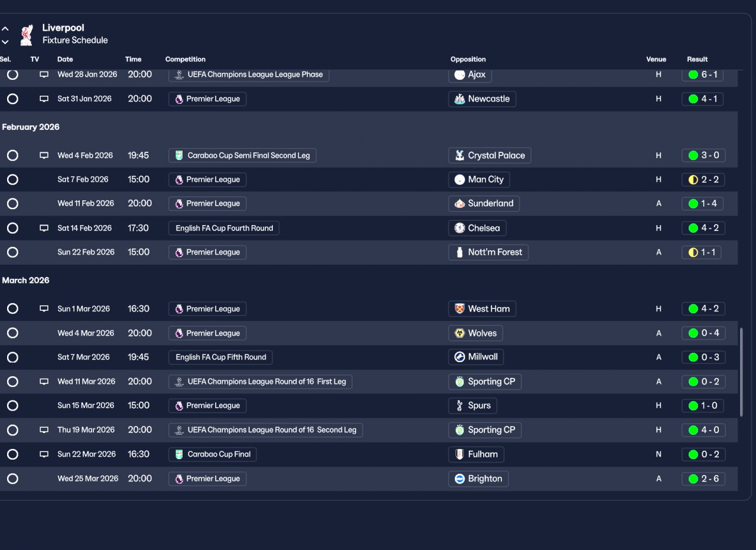
Task: Click the February 2026 month heading
Action: tap(31, 127)
